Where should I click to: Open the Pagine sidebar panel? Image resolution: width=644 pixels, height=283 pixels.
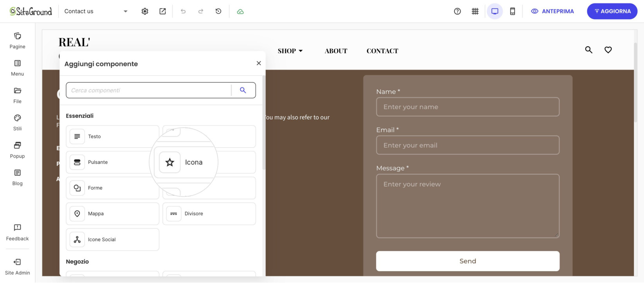click(x=18, y=41)
